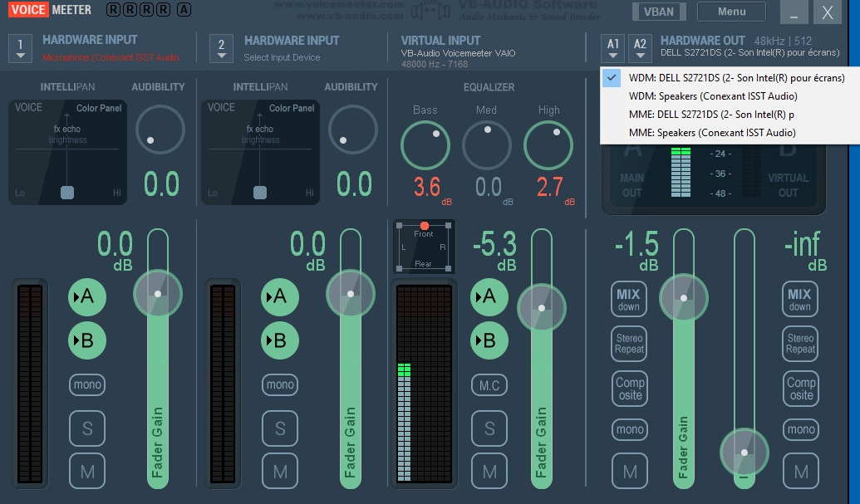Toggle B bus routing for hardware input 2
This screenshot has width=860, height=504.
(x=280, y=340)
